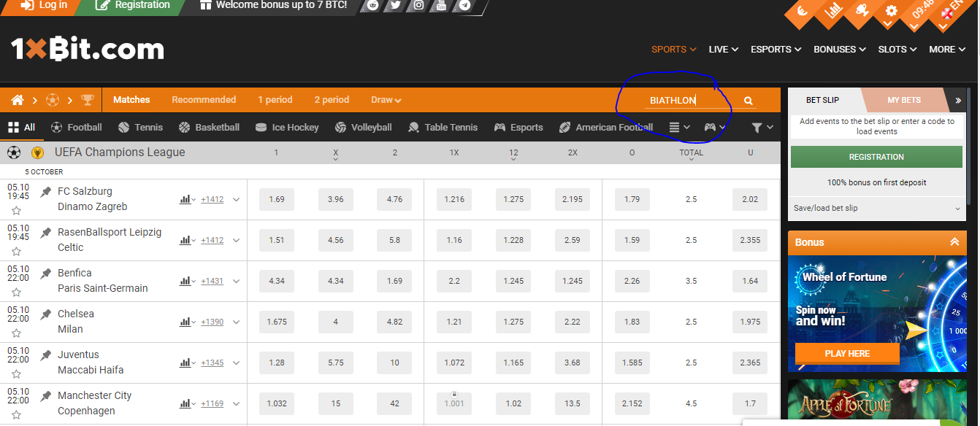Image resolution: width=980 pixels, height=426 pixels.
Task: Click the Ice Hockey sport icon
Action: [260, 127]
